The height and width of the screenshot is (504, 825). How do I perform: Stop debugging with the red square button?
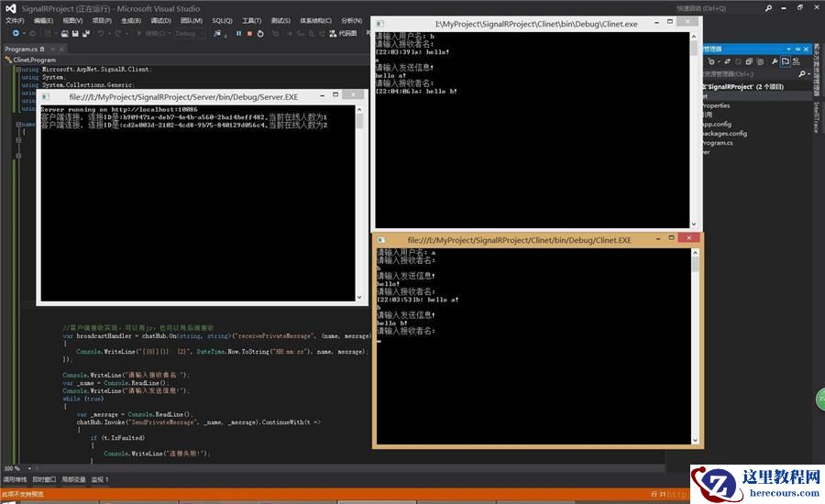pyautogui.click(x=250, y=33)
